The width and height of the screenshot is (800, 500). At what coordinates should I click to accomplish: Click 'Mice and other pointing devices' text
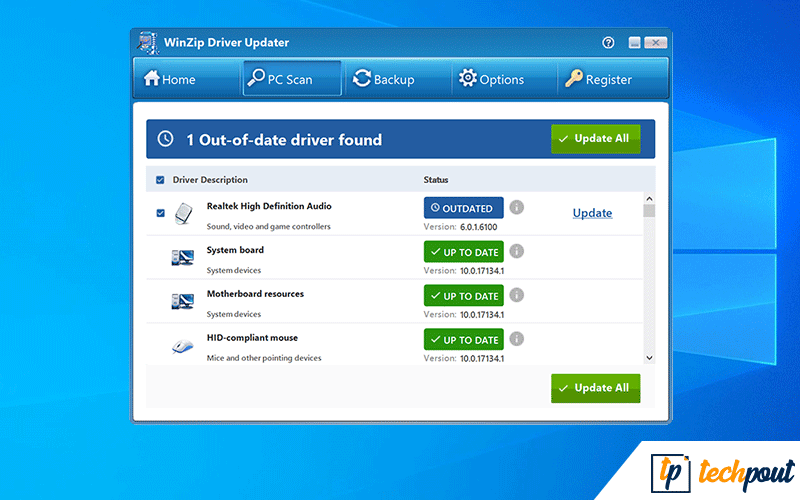tap(264, 358)
